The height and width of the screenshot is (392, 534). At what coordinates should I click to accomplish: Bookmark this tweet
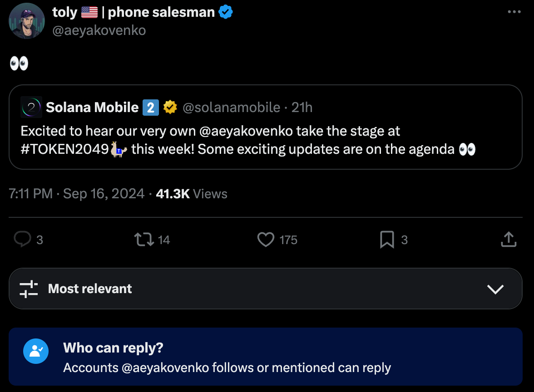[x=387, y=239]
